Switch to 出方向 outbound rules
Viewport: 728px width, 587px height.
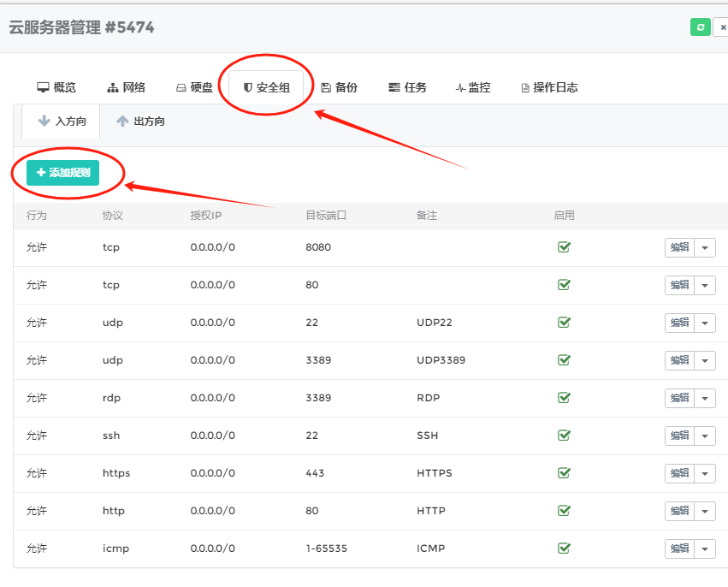click(141, 122)
